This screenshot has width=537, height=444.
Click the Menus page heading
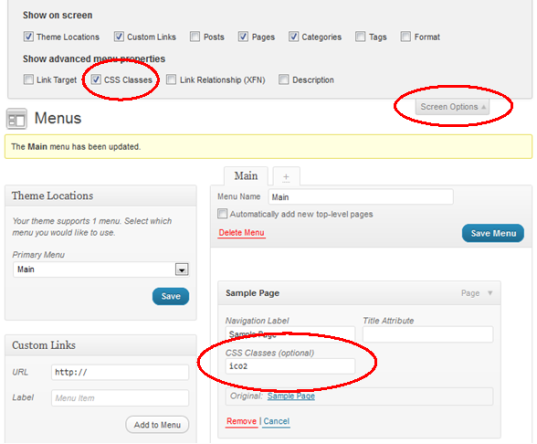pyautogui.click(x=58, y=118)
